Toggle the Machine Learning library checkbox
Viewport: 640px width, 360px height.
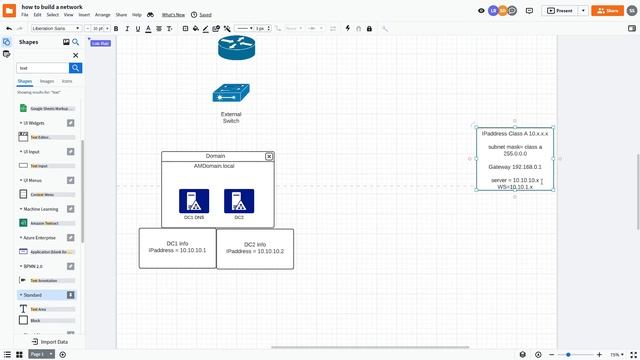(71, 209)
